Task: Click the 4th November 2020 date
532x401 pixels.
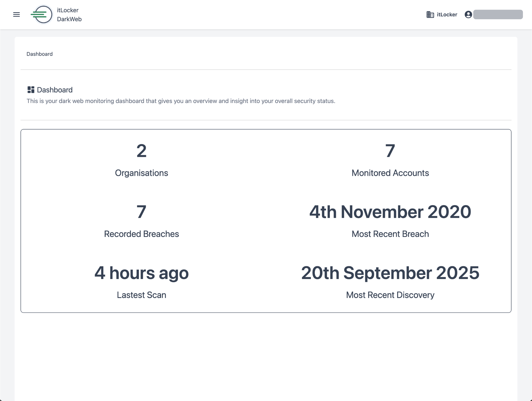Action: 390,212
